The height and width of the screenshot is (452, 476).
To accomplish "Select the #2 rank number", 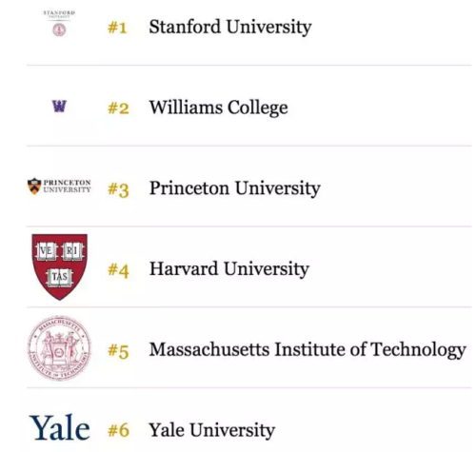I will (x=118, y=108).
